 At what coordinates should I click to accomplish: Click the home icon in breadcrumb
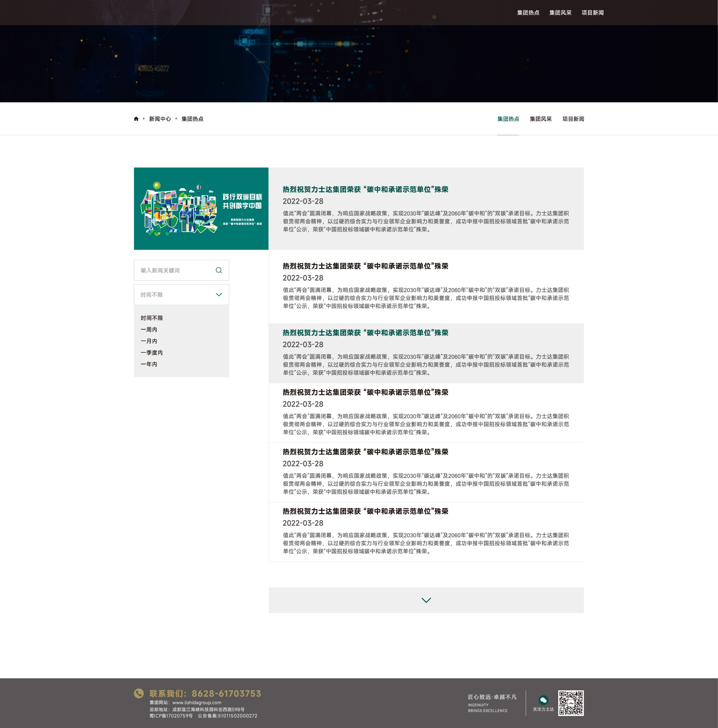point(136,119)
